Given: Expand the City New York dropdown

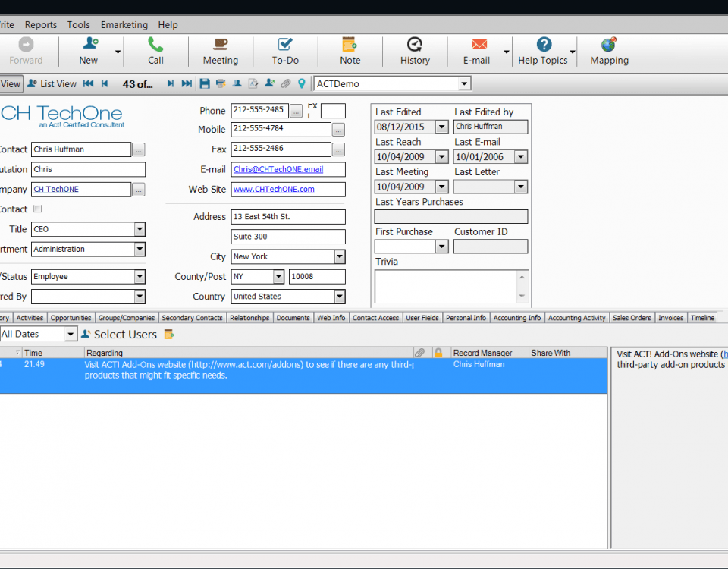Looking at the screenshot, I should 340,256.
